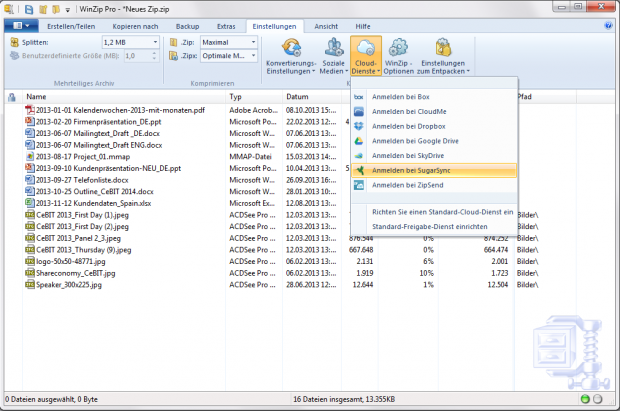Image resolution: width=620 pixels, height=411 pixels.
Task: Open the quick access toolbar customize arrow
Action: tap(68, 9)
